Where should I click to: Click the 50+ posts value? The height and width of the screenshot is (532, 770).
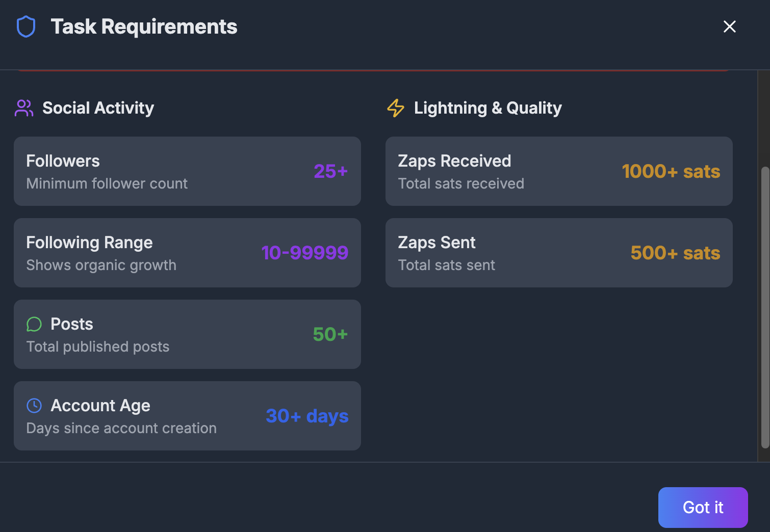(330, 334)
